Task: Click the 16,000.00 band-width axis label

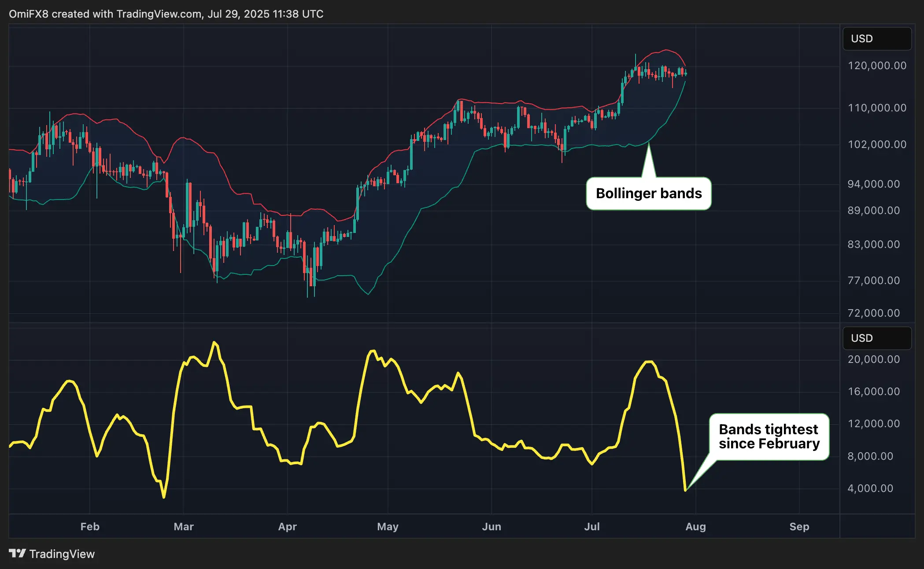Action: 874,392
